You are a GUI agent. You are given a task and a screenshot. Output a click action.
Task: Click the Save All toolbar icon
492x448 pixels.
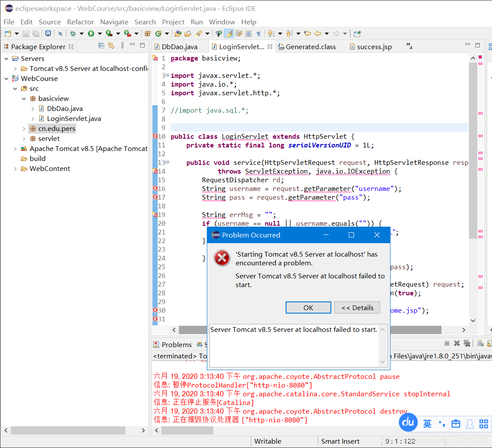tap(36, 33)
